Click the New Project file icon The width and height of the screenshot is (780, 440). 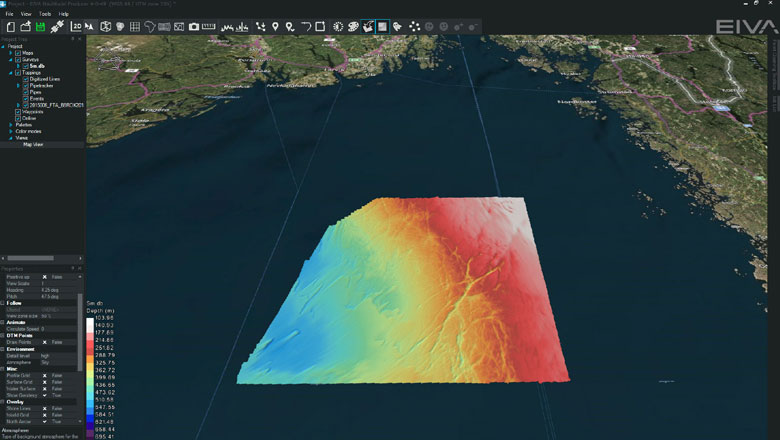tap(11, 27)
